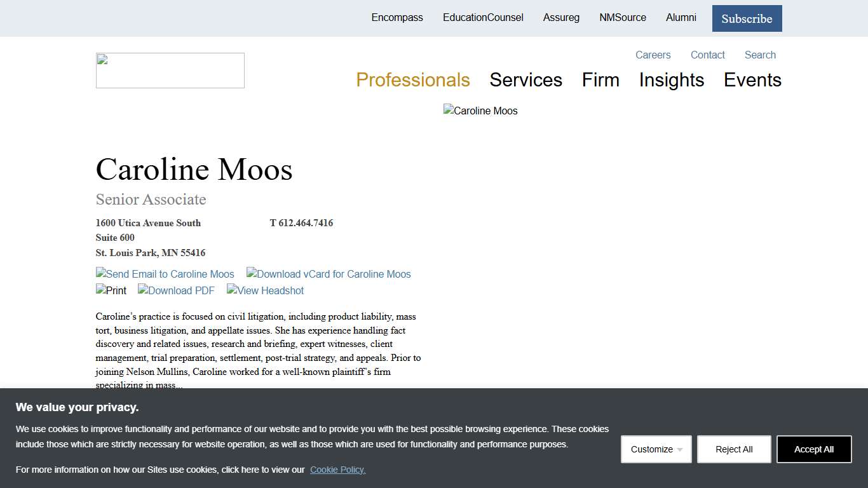The width and height of the screenshot is (868, 488).
Task: Go to the EducationCounsel site link
Action: point(483,18)
